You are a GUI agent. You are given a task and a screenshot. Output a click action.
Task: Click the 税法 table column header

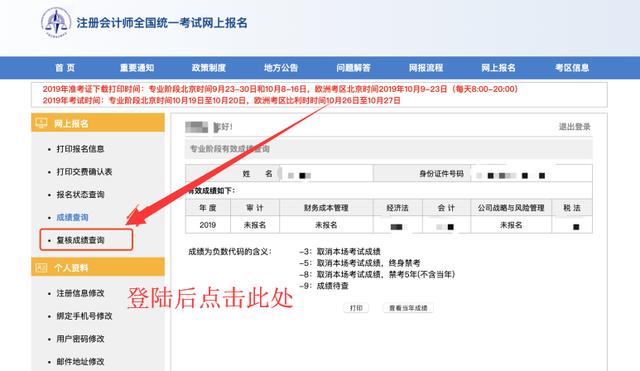point(572,208)
